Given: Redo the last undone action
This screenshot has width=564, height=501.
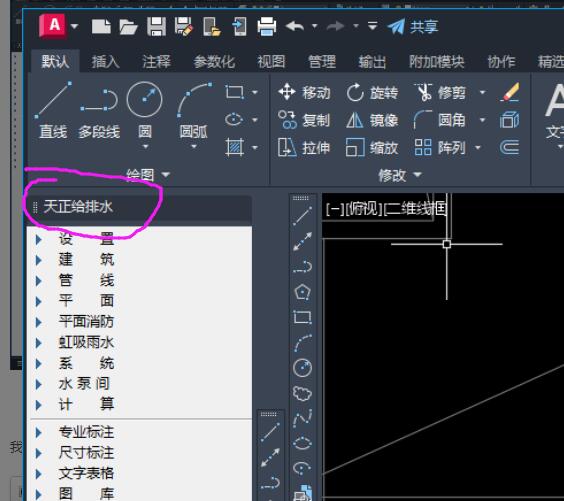Looking at the screenshot, I should click(x=336, y=26).
